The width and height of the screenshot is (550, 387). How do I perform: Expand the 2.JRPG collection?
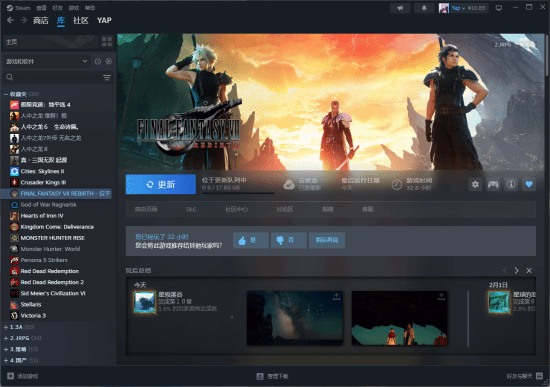[x=6, y=338]
